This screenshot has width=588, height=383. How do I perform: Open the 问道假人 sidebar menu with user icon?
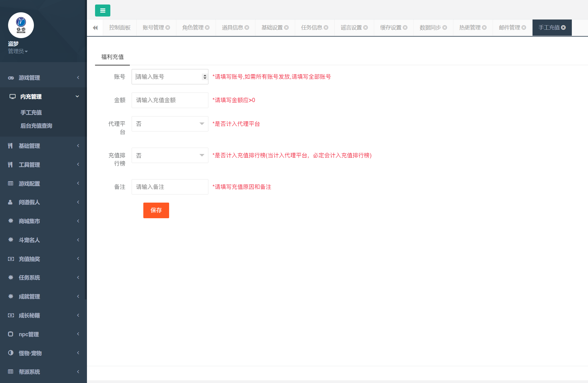(29, 202)
